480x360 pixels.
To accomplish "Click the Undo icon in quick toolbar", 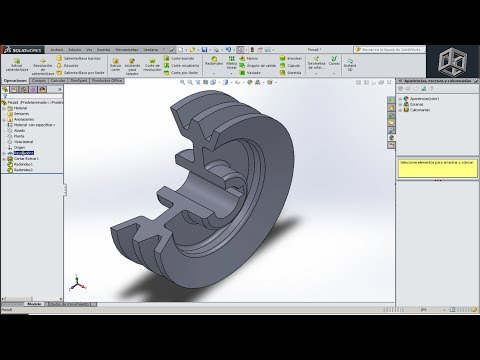I will point(228,50).
